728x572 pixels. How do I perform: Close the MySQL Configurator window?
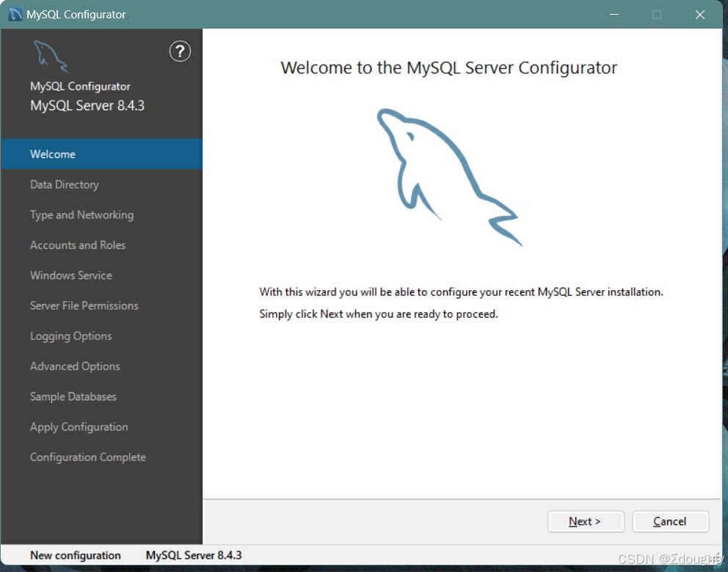(x=700, y=15)
